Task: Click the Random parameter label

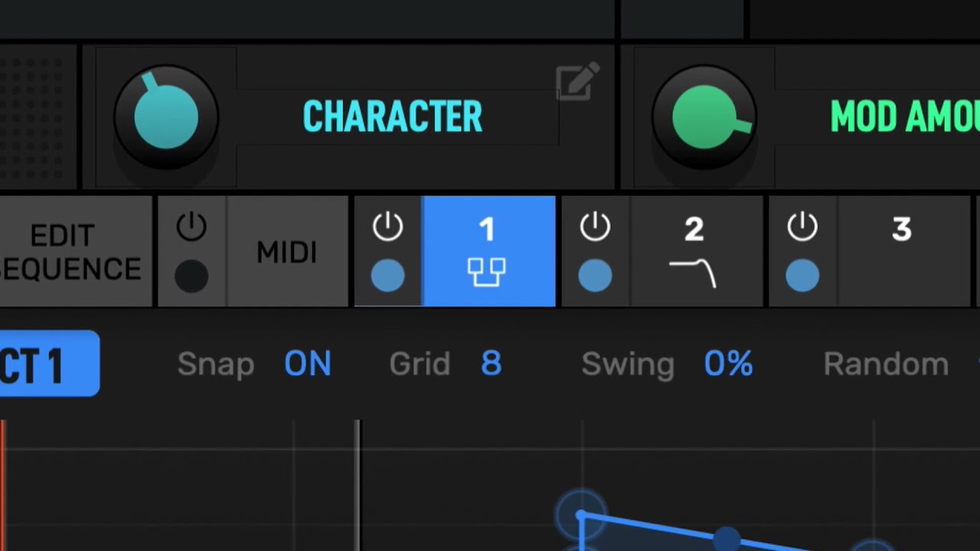Action: tap(886, 364)
